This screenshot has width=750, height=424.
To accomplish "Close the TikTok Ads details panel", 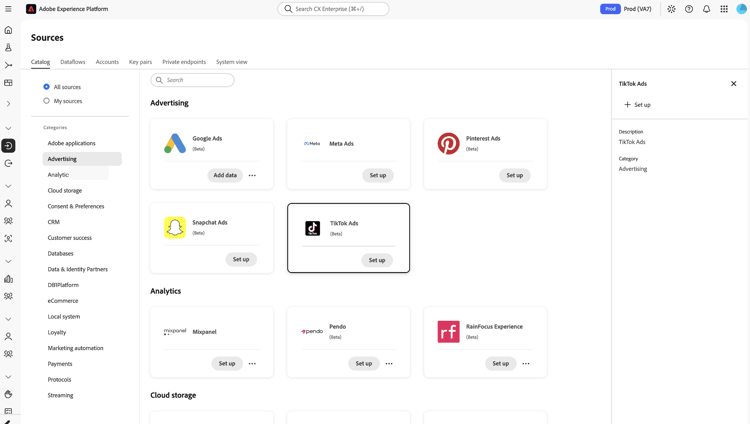I will pos(734,84).
